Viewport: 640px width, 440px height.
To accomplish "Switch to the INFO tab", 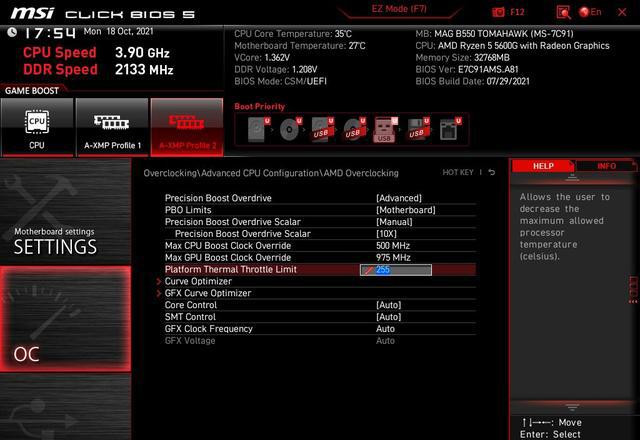I will click(x=606, y=166).
